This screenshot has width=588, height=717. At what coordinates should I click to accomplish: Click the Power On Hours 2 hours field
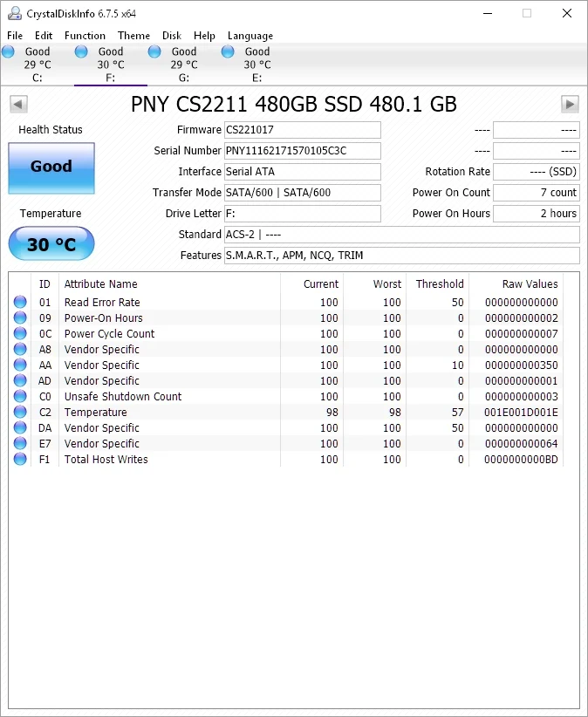point(537,214)
